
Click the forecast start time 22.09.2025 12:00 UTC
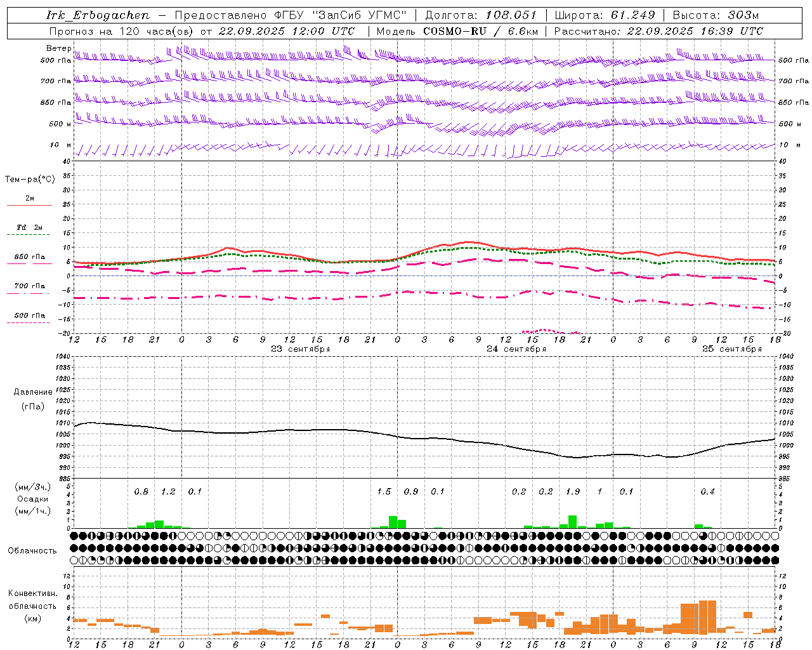(287, 31)
